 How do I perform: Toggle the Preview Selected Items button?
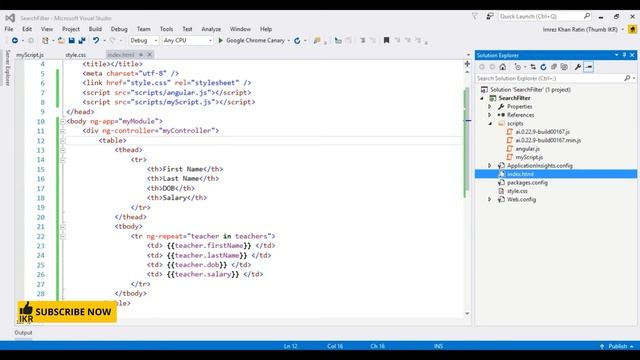589,67
